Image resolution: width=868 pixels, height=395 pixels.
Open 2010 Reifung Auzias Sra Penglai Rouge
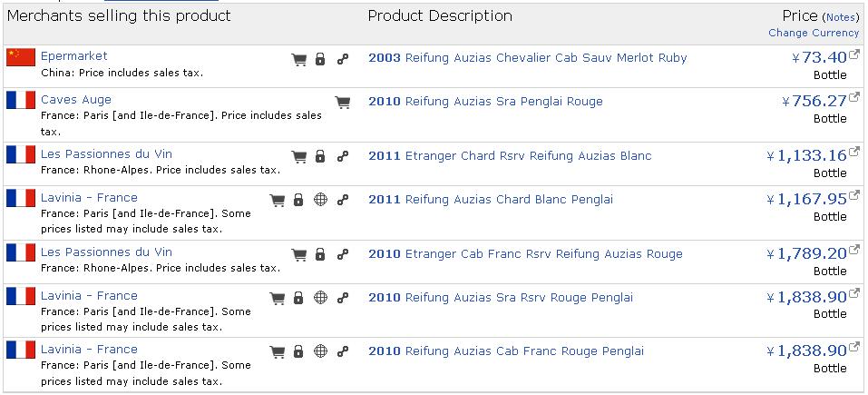[x=485, y=102]
